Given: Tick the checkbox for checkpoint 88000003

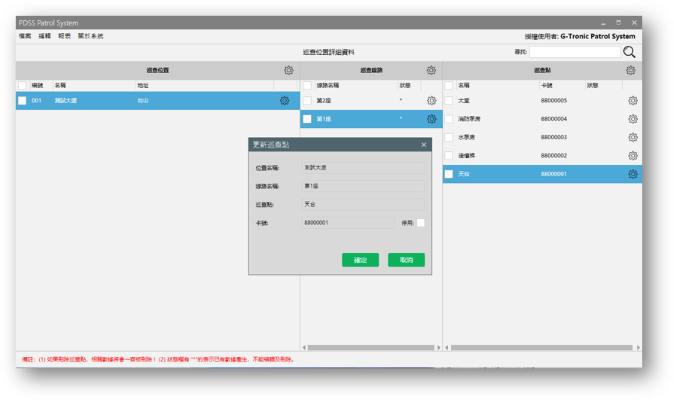Looking at the screenshot, I should point(449,137).
